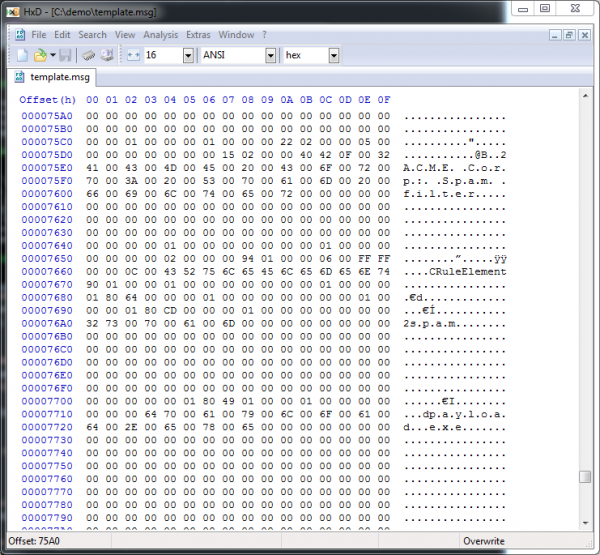Open the Edit menu
The image size is (600, 555).
pos(62,35)
